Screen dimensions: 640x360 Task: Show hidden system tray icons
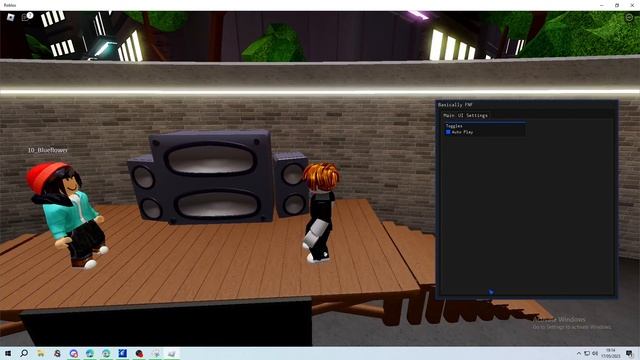579,353
